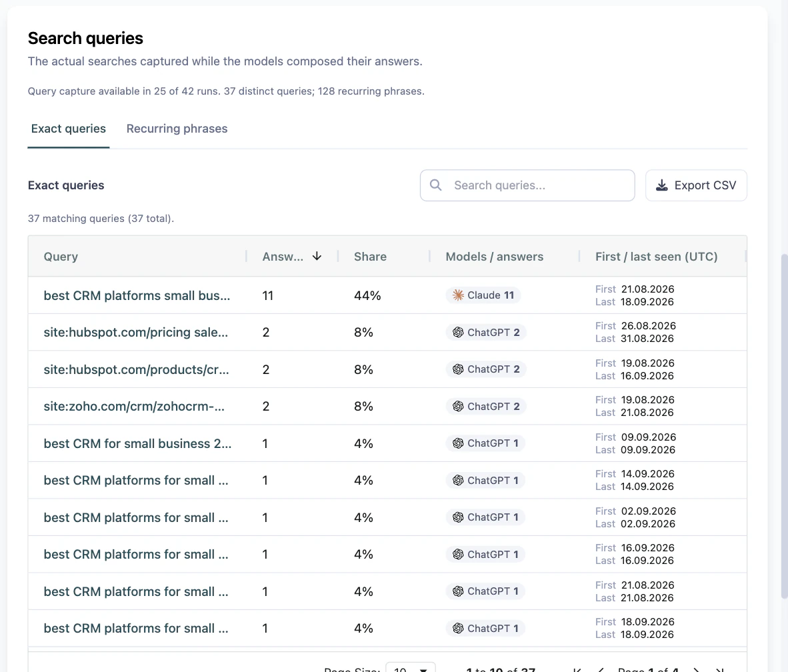Toggle the Answers column sort arrow
788x672 pixels.
pyautogui.click(x=317, y=257)
